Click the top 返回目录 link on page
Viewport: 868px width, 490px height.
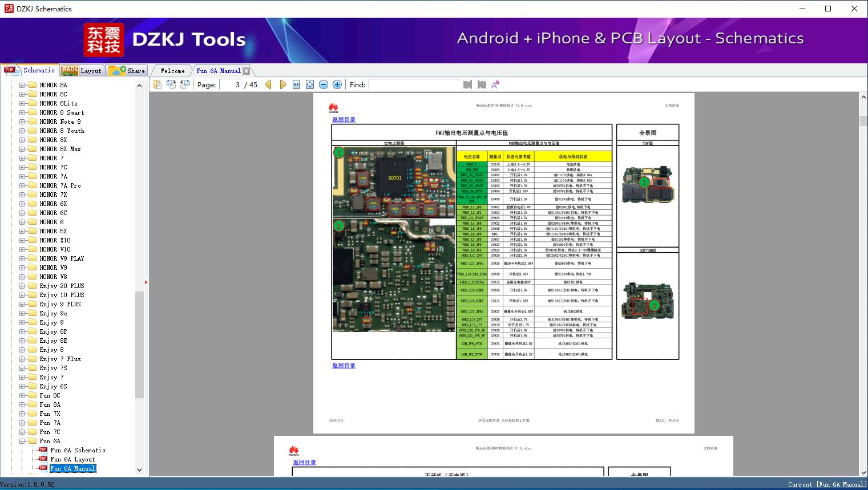click(x=344, y=119)
